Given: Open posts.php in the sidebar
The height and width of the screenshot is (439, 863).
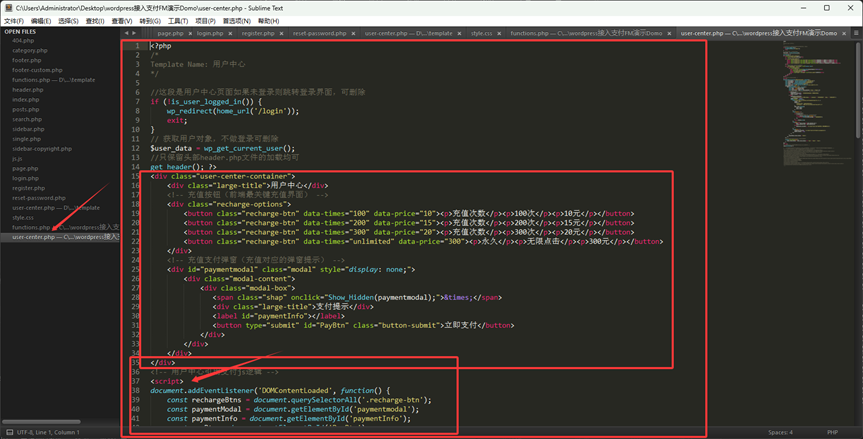Looking at the screenshot, I should (x=26, y=109).
